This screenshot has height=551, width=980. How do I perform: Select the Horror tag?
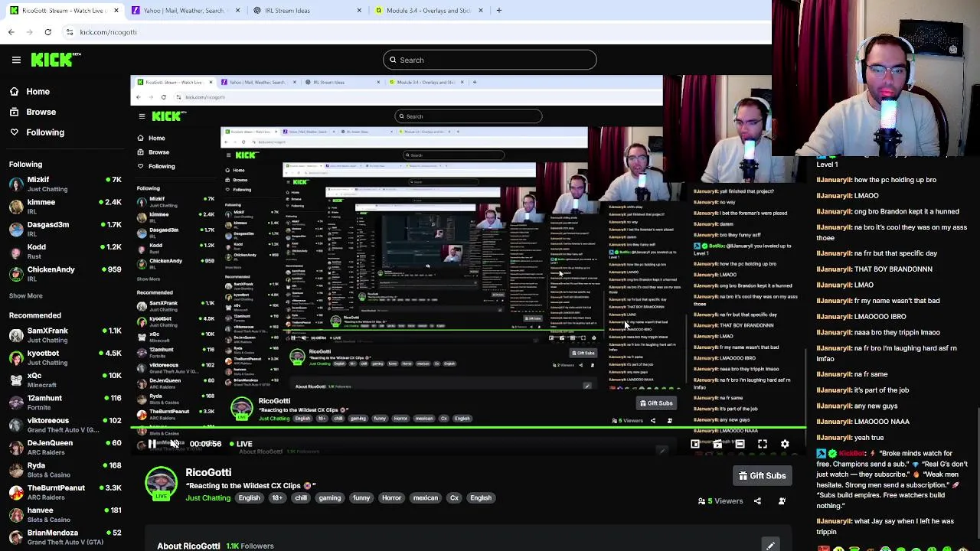391,498
